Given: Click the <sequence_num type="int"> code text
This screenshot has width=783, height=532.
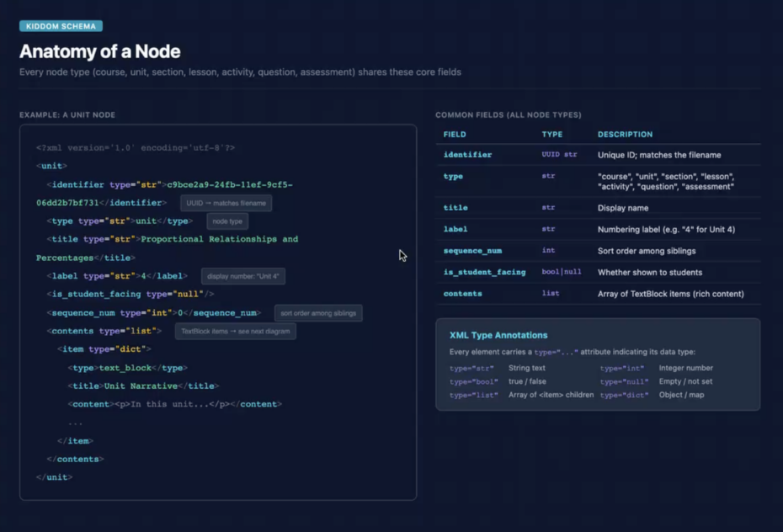Looking at the screenshot, I should (154, 313).
